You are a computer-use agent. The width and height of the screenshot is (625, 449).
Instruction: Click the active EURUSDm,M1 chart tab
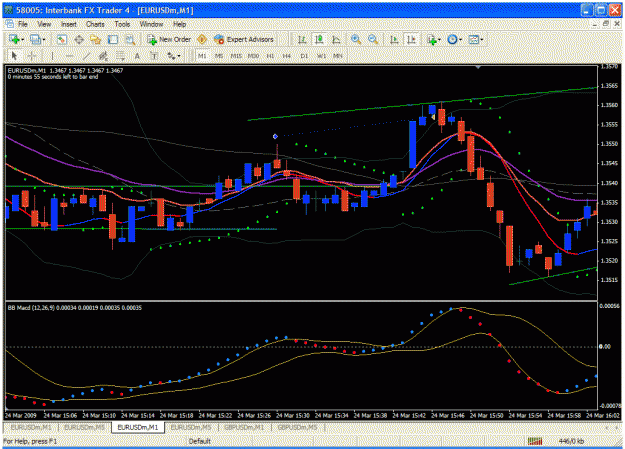138,427
